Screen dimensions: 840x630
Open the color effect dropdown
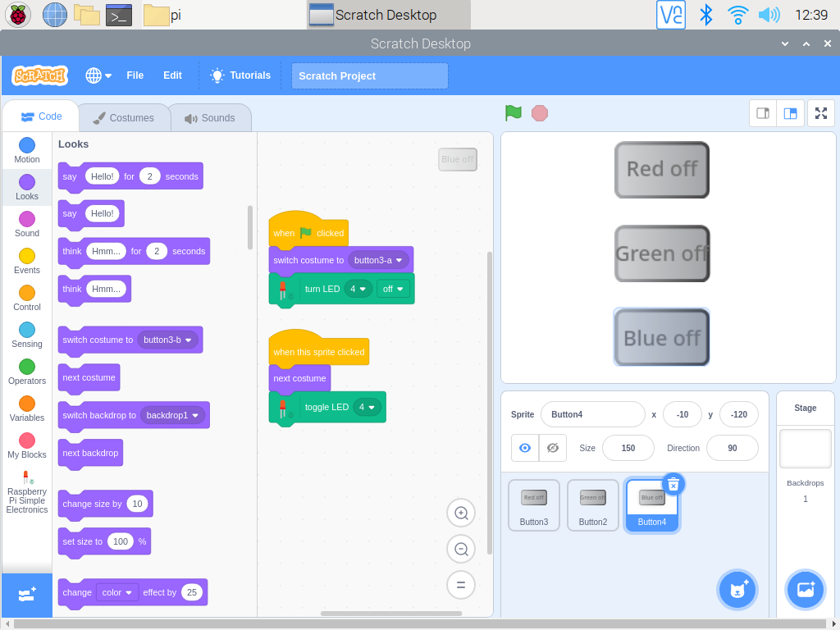(x=116, y=592)
